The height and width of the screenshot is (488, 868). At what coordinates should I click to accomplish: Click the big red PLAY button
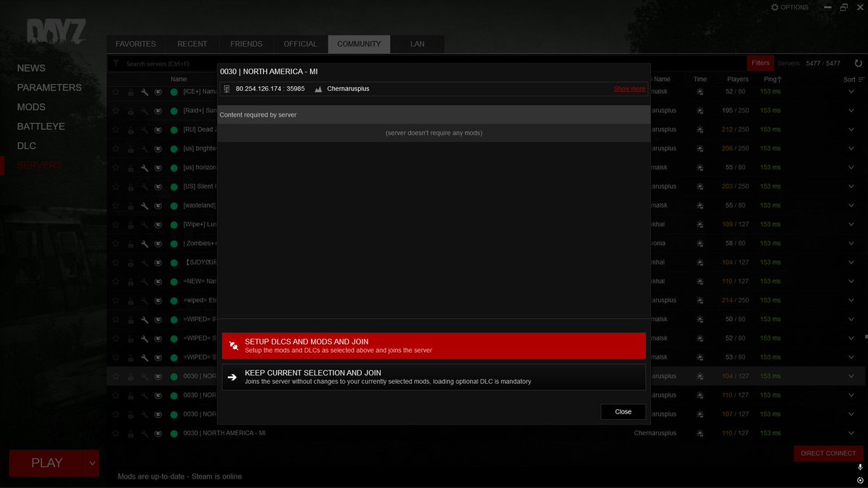tap(47, 463)
